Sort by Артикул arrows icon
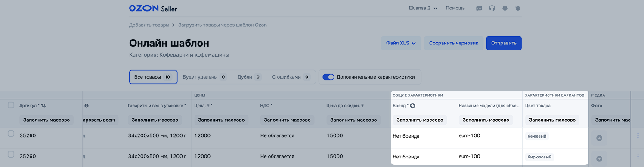 pyautogui.click(x=43, y=105)
